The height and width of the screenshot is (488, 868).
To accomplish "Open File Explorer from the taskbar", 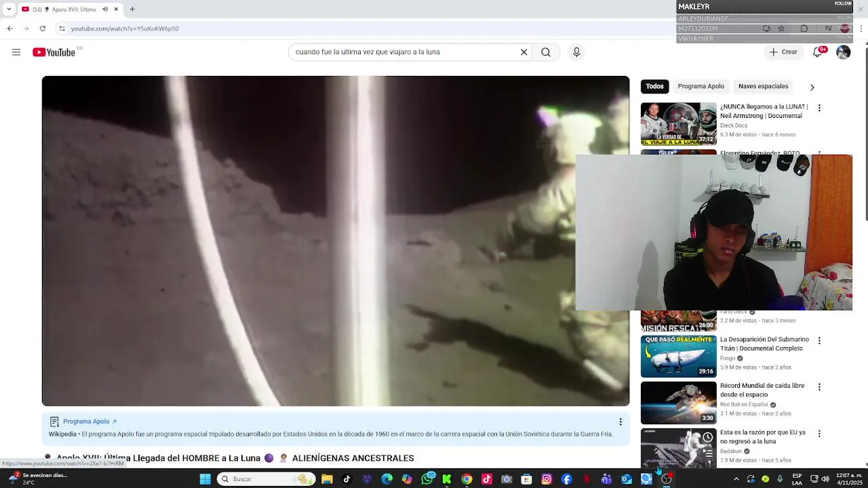I will [327, 479].
